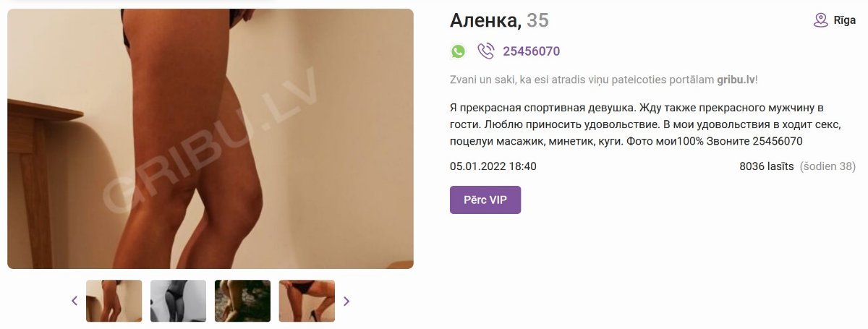This screenshot has width=868, height=329.
Task: Call the number 25456070 link
Action: click(x=531, y=51)
